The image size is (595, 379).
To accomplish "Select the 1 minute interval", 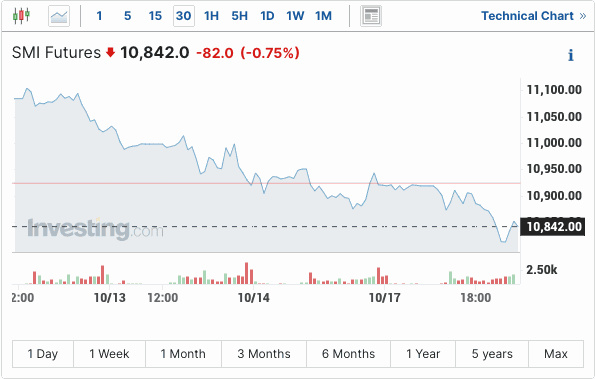I will tap(99, 16).
